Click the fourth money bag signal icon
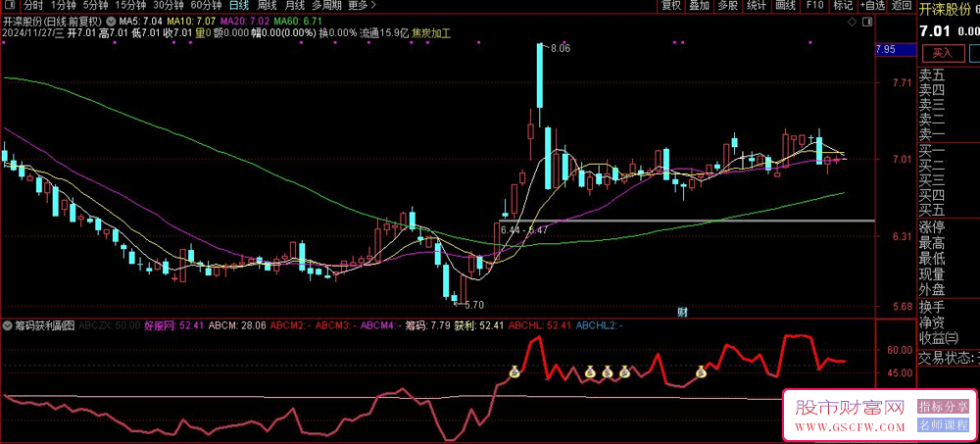The width and height of the screenshot is (980, 444). point(625,372)
